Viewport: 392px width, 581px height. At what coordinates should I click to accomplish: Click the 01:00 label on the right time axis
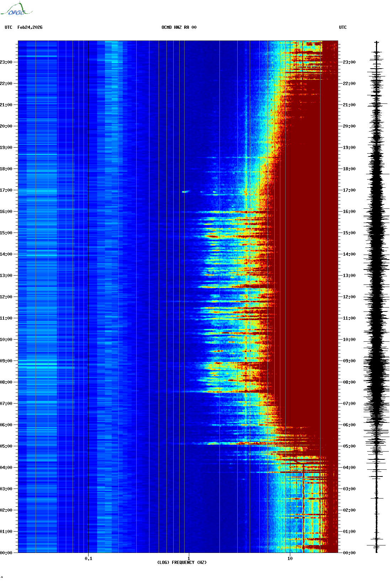349,532
